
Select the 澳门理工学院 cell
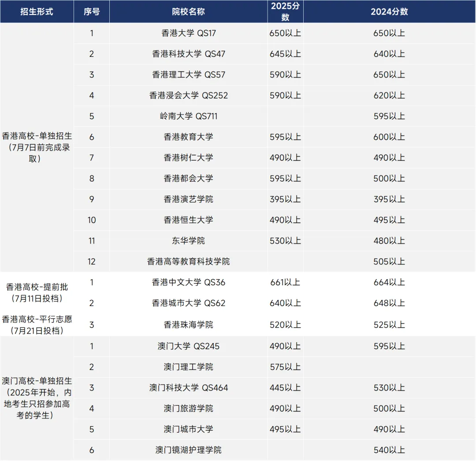(x=189, y=367)
